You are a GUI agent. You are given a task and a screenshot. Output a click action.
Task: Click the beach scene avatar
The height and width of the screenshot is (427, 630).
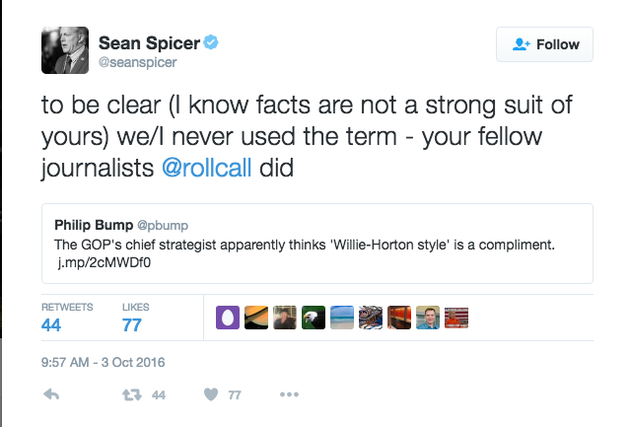(x=342, y=318)
